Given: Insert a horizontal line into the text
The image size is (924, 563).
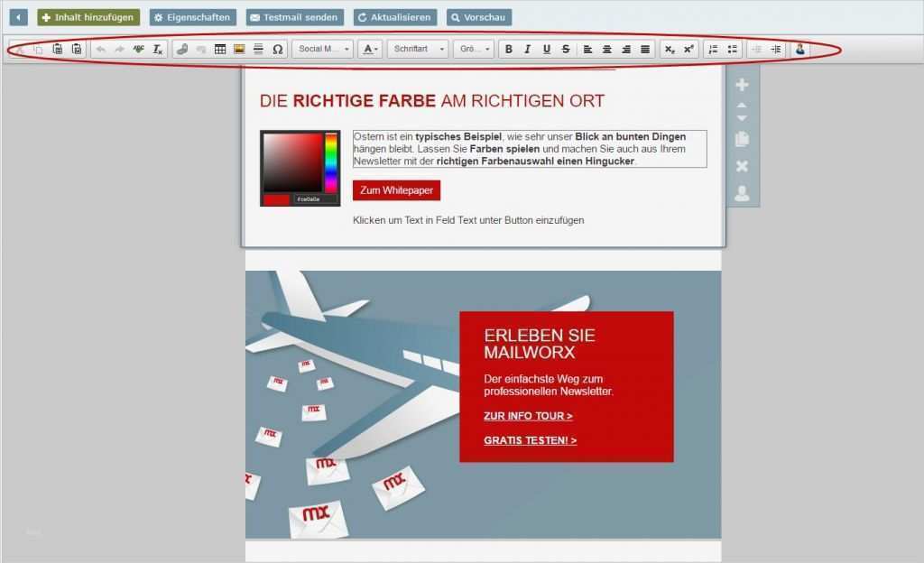Looking at the screenshot, I should 258,49.
